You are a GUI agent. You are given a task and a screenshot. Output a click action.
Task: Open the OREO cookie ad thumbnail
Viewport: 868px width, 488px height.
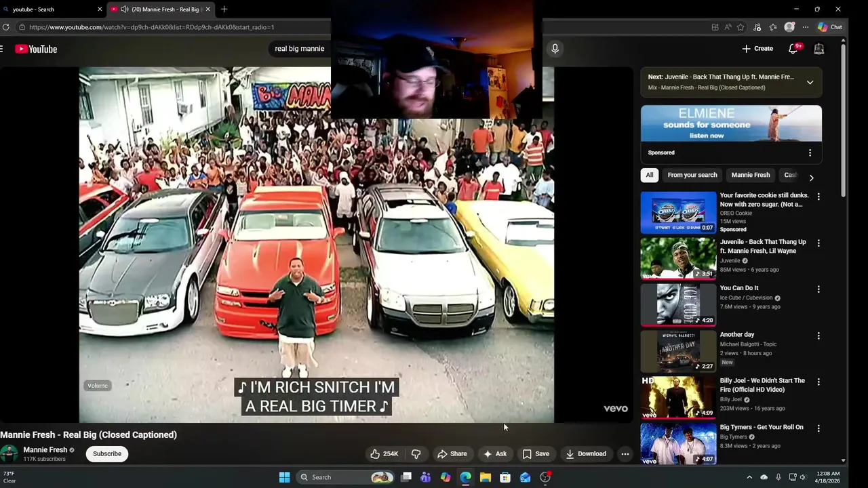click(678, 212)
